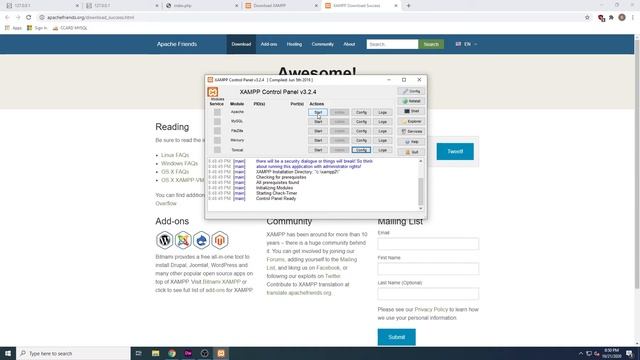
Task: Start the Apache module
Action: 318,112
